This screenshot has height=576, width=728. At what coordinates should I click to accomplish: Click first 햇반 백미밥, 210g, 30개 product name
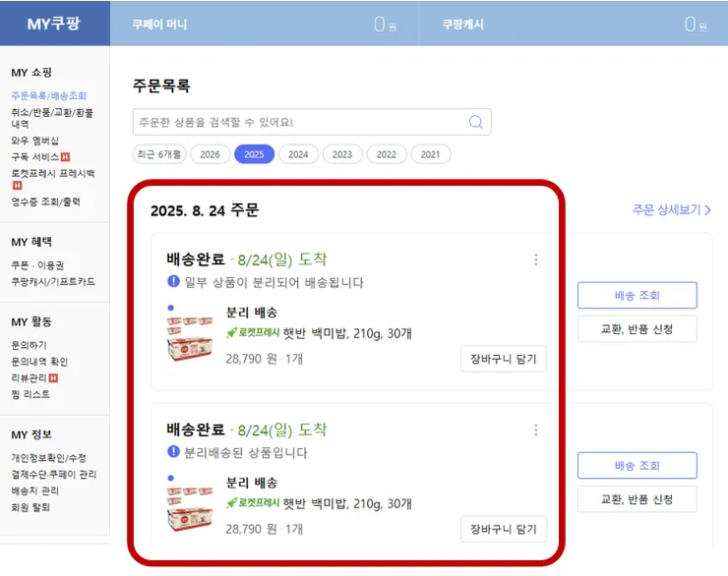[347, 333]
